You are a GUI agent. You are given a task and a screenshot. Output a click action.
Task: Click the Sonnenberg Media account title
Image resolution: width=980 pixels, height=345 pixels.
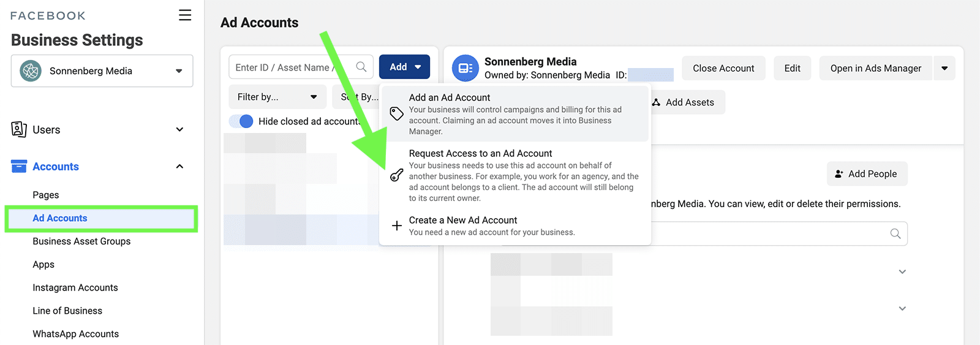[x=530, y=61]
